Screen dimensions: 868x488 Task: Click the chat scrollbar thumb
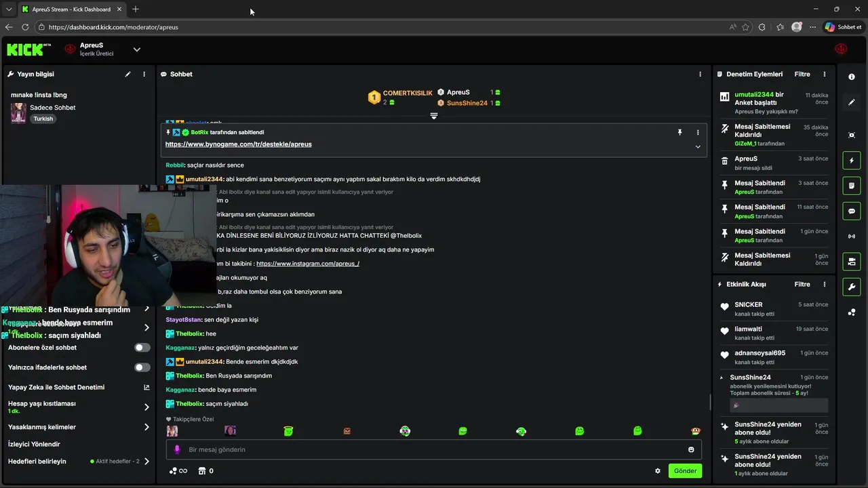pyautogui.click(x=709, y=402)
